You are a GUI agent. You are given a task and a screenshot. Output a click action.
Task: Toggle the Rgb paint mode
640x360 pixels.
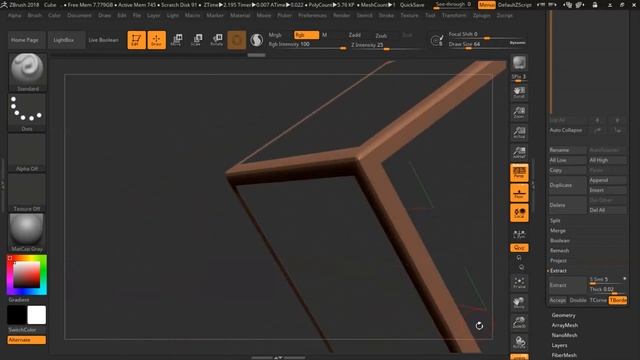[306, 35]
